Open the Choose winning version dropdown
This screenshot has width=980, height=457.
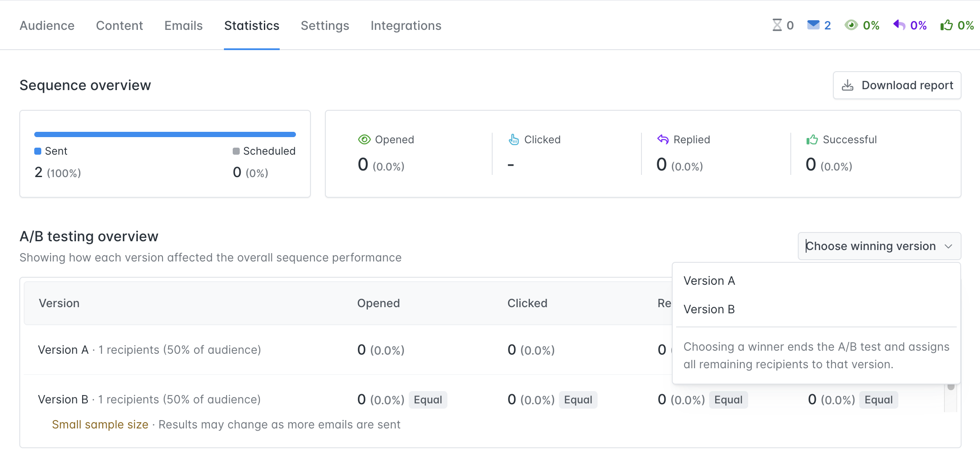point(879,246)
